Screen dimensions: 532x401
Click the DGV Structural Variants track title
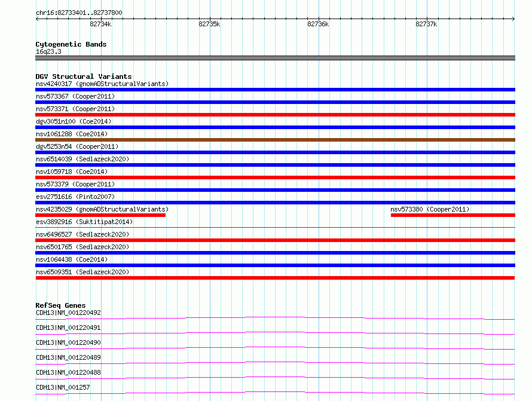pos(84,76)
